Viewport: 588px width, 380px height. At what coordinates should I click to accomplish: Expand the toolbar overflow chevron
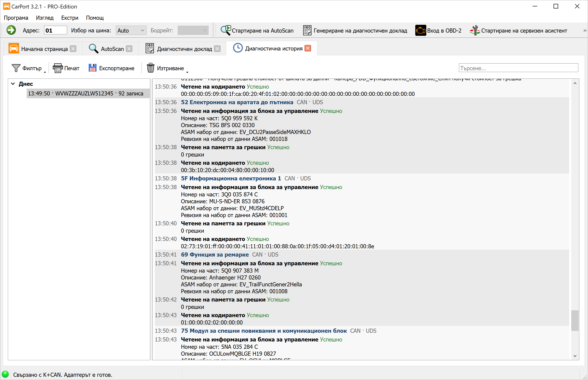[x=585, y=31]
